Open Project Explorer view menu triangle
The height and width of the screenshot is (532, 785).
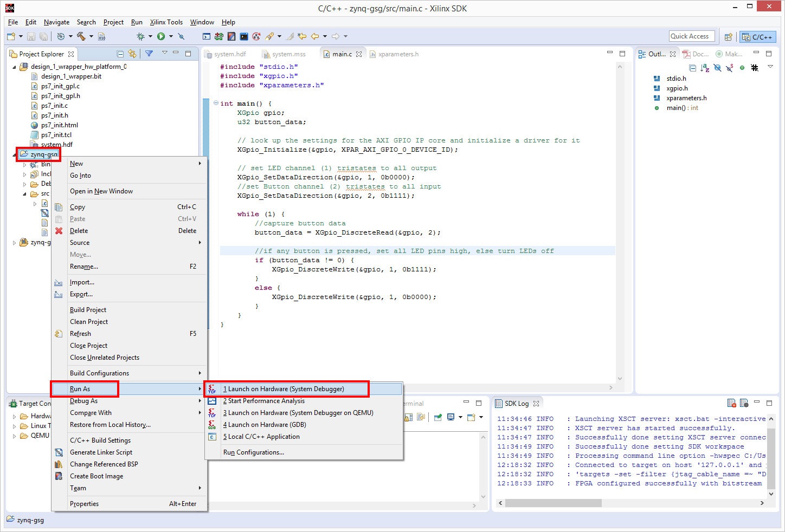tap(164, 53)
